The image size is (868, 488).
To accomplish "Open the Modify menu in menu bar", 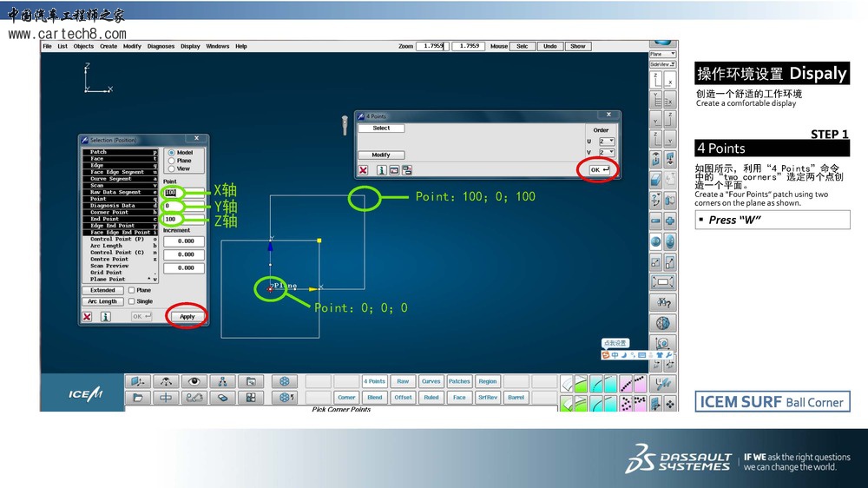I will 132,46.
